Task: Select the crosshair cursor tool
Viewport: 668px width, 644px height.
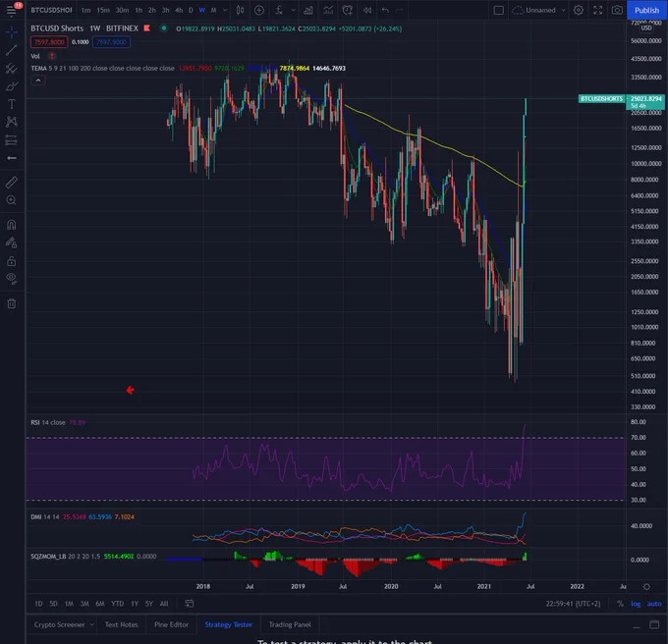Action: tap(12, 32)
